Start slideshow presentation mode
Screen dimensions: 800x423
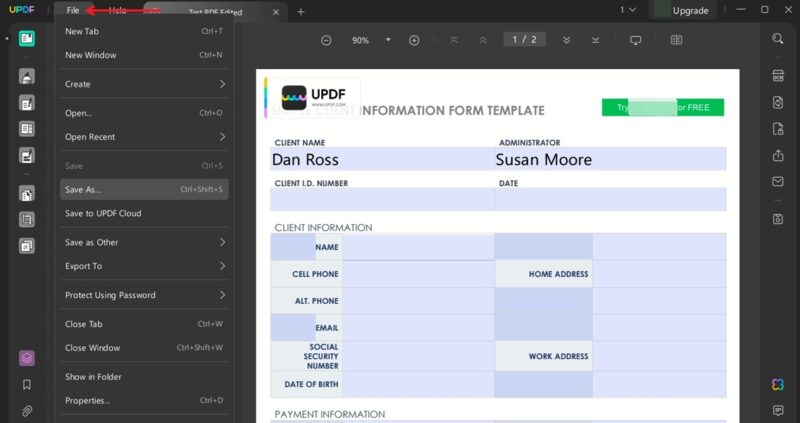[x=635, y=40]
